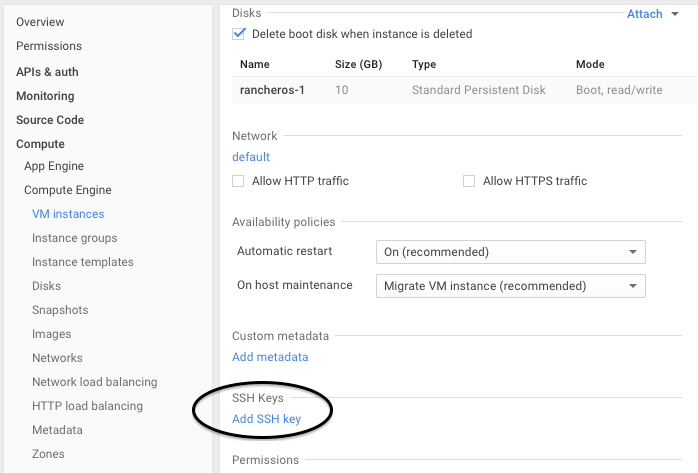Select the rancheros-1 disk row
This screenshot has height=473, width=698.
tap(272, 90)
